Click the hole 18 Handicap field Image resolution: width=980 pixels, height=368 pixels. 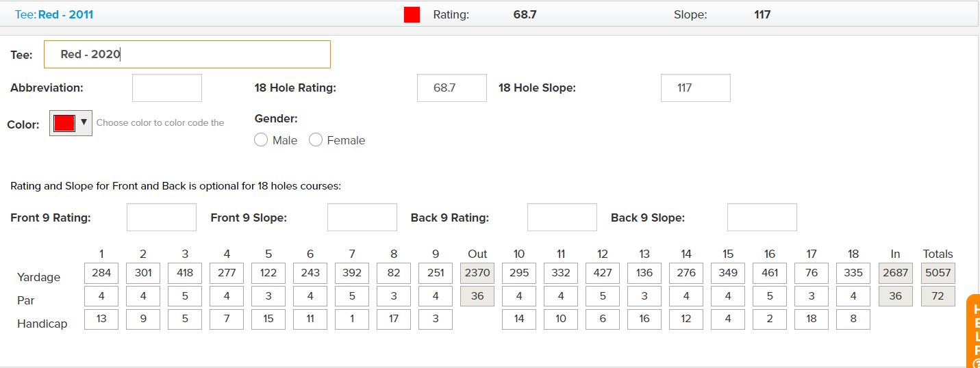[x=853, y=319]
